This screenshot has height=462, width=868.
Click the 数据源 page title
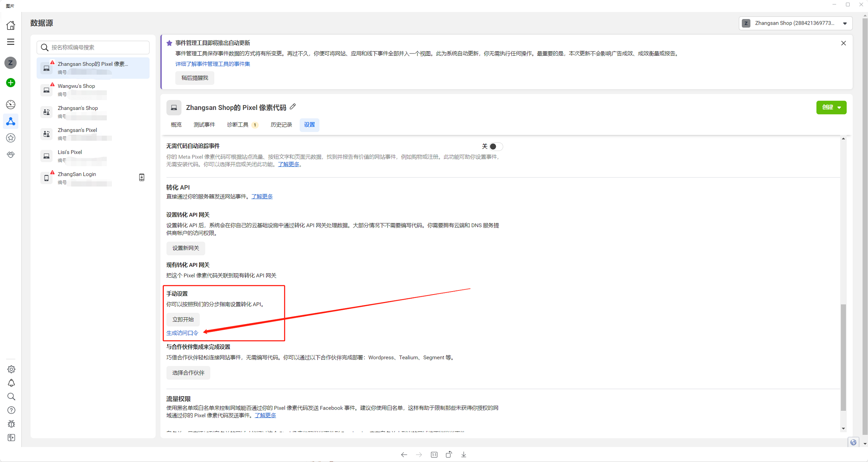coord(42,23)
